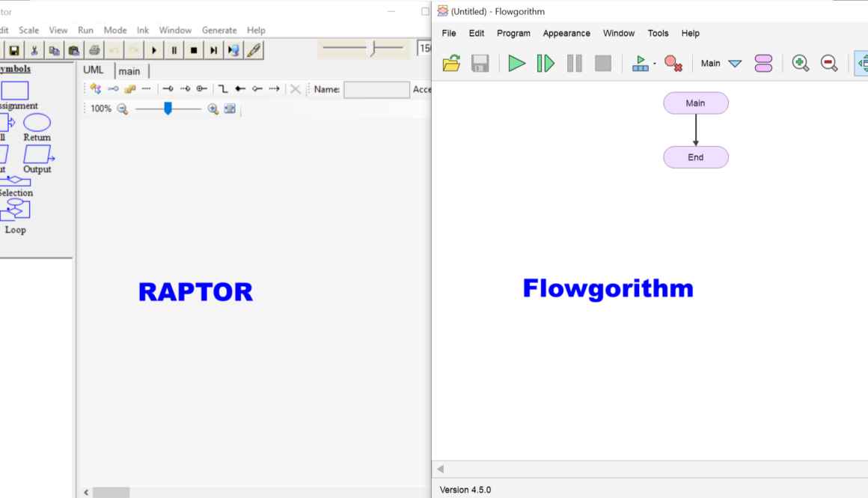Copy selection in RAPTOR toolbar
The height and width of the screenshot is (498, 868).
point(54,50)
